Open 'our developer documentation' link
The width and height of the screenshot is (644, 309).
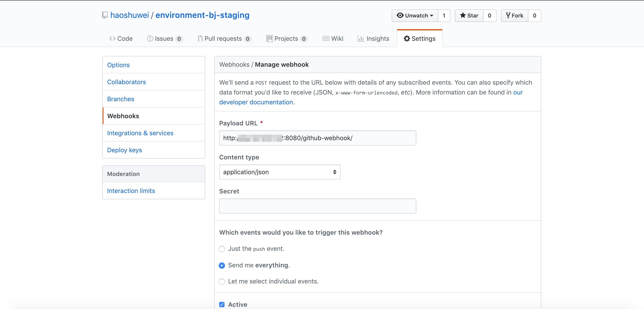tap(256, 102)
